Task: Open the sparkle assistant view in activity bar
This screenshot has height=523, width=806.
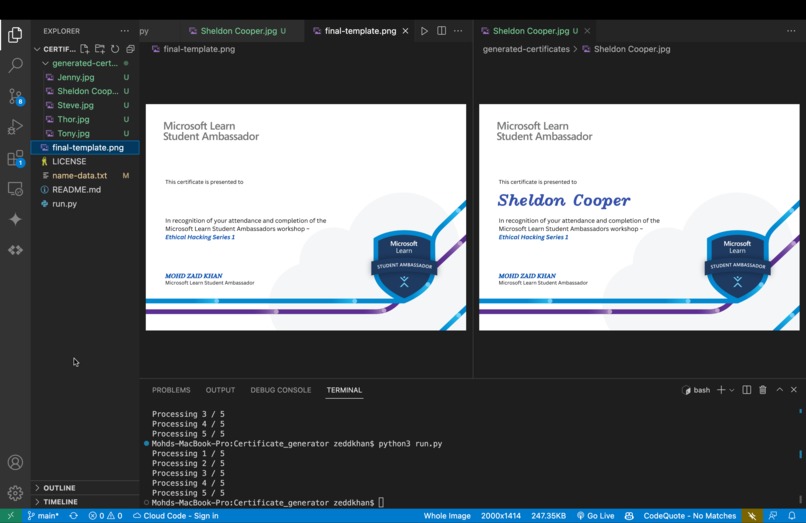Action: point(15,220)
